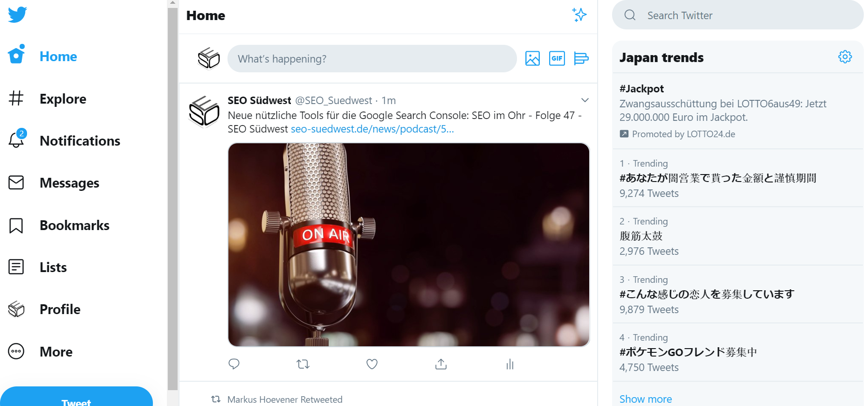
Task: Open Messages from the sidebar
Action: [69, 183]
